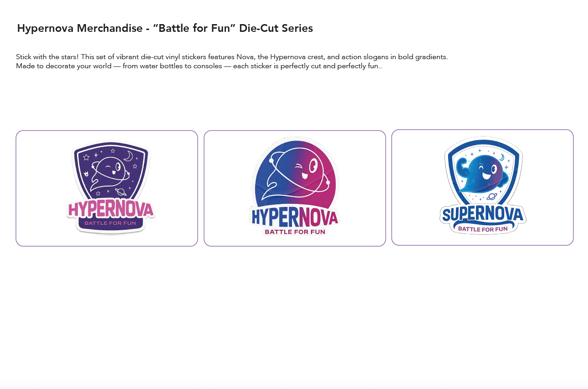Click the ringed planet on Supernova sticker
The height and width of the screenshot is (389, 588).
coord(492,197)
